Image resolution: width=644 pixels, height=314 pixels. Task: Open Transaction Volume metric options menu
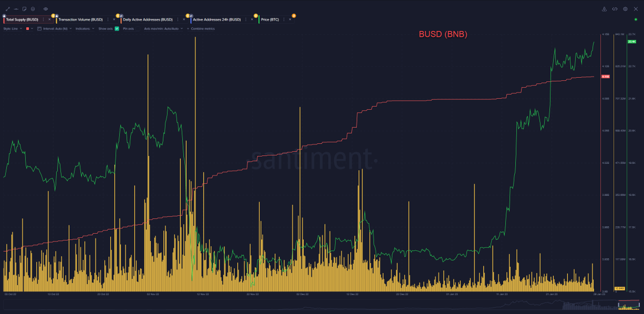[x=108, y=19]
